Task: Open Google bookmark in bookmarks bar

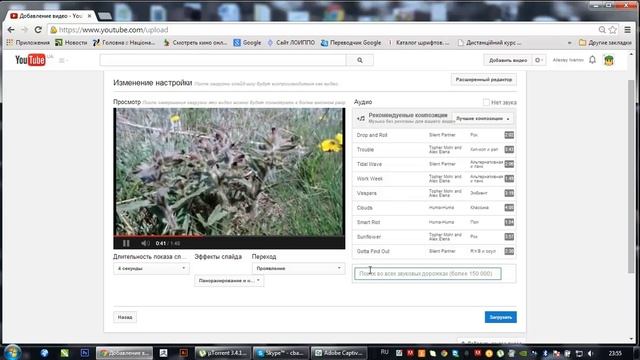Action: [x=247, y=42]
